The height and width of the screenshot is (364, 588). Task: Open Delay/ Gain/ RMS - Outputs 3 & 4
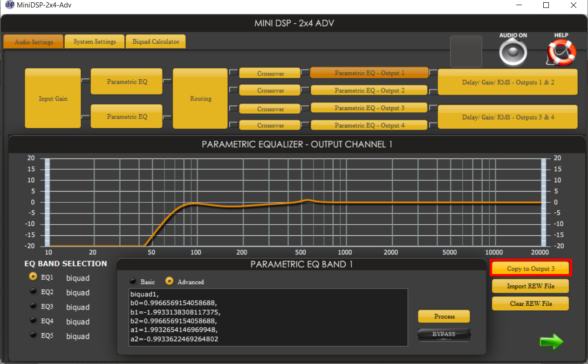[508, 117]
